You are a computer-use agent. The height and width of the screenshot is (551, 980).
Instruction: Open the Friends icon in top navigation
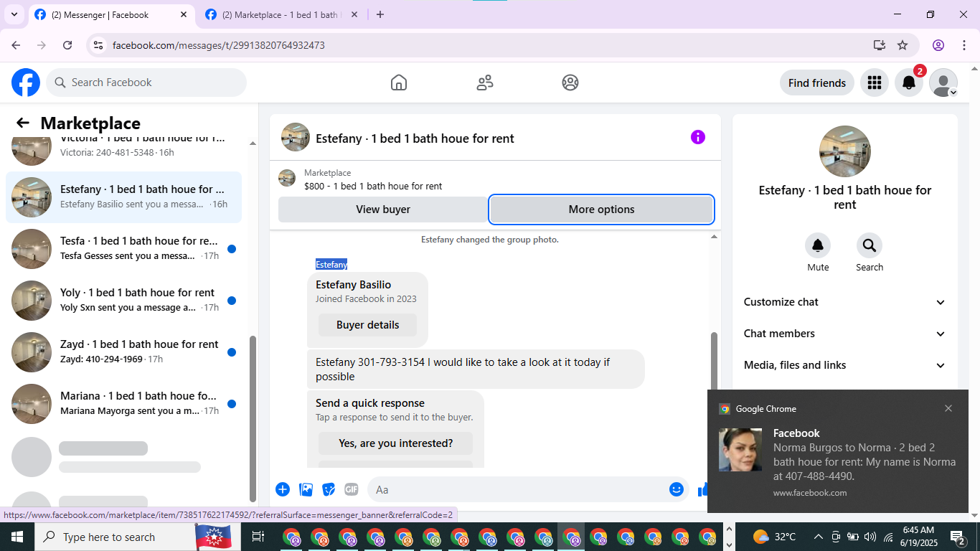(485, 83)
